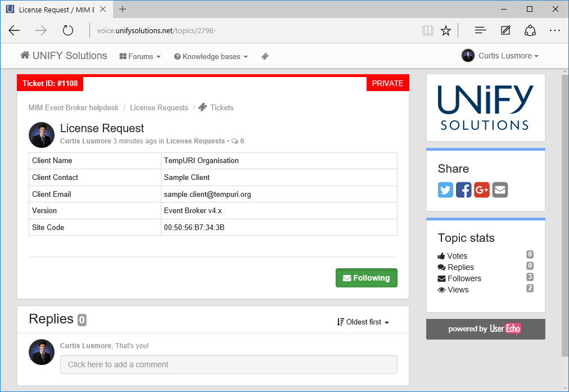Image resolution: width=569 pixels, height=392 pixels.
Task: Select the sample.client@tempuri.org email value
Action: 207,194
